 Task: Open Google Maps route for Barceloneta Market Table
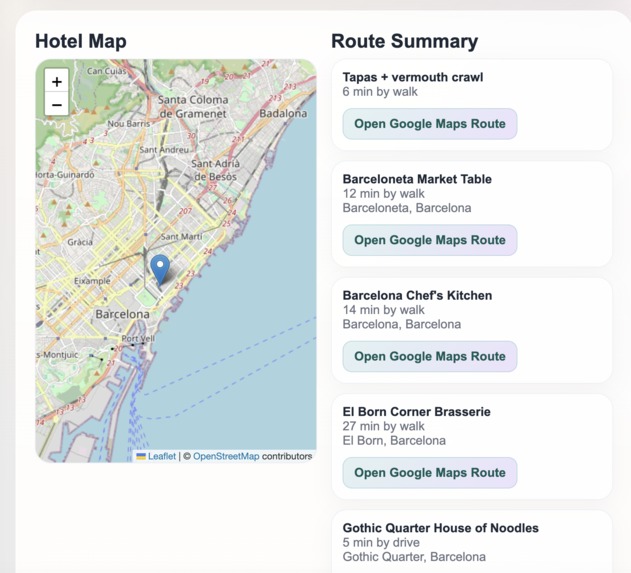(x=430, y=240)
